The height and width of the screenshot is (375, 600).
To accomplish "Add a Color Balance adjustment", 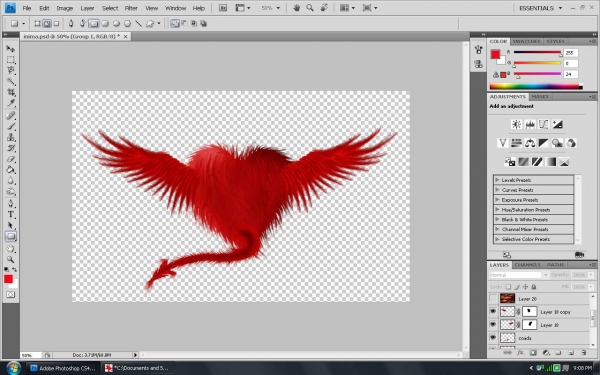I will 530,143.
